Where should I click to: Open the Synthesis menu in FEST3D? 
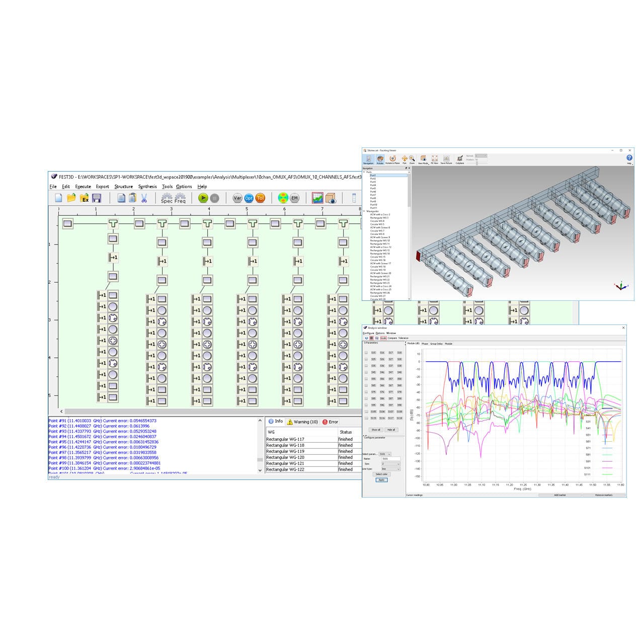coord(146,187)
